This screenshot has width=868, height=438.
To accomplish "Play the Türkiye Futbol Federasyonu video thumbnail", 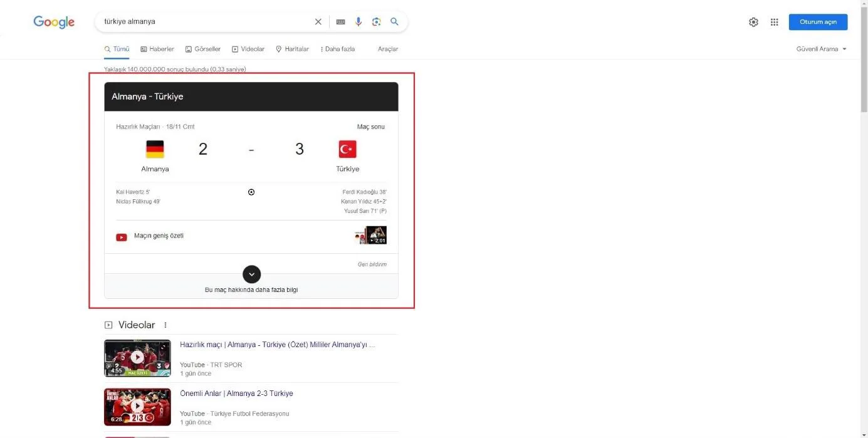I will pyautogui.click(x=137, y=407).
